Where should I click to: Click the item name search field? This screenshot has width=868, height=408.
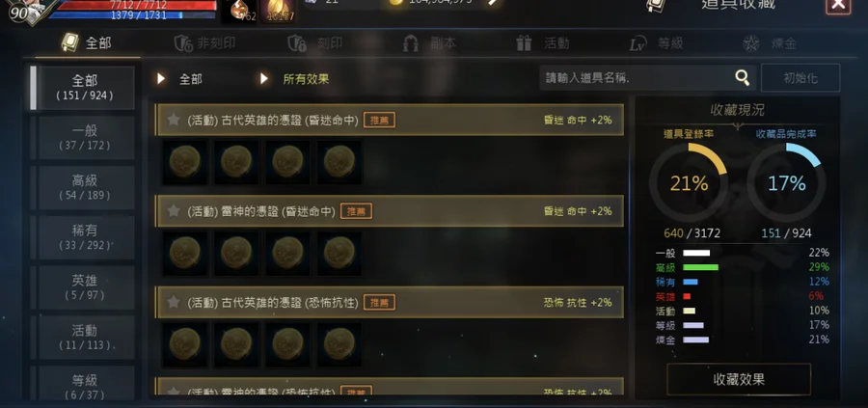[637, 78]
